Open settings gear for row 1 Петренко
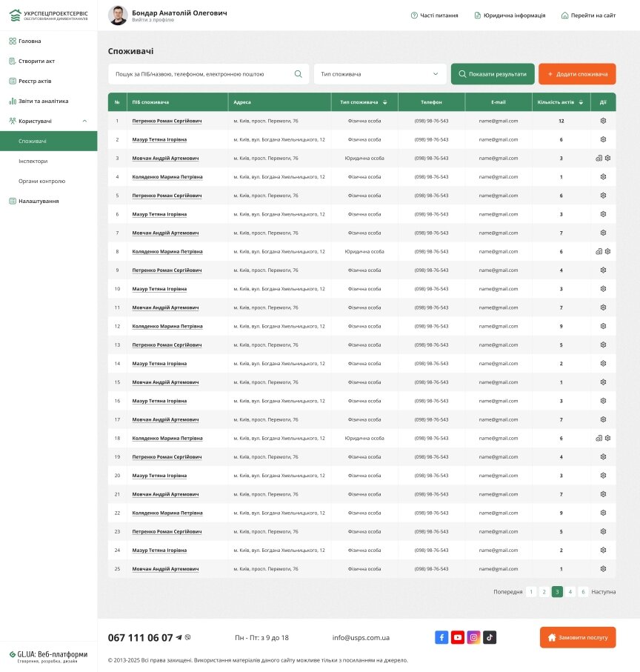 coord(603,121)
